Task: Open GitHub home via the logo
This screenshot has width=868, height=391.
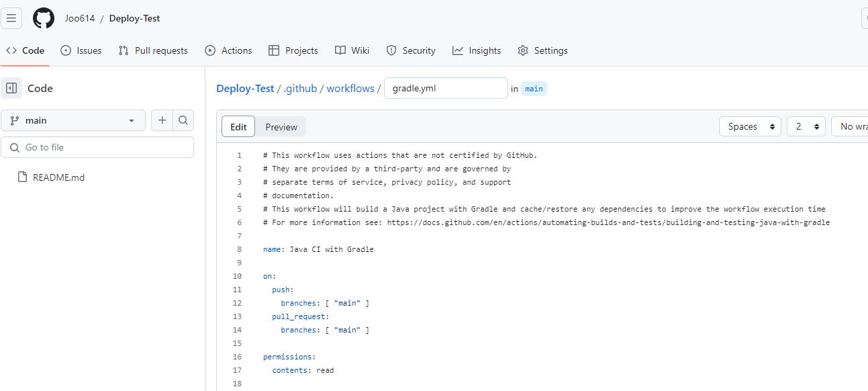Action: pyautogui.click(x=43, y=18)
